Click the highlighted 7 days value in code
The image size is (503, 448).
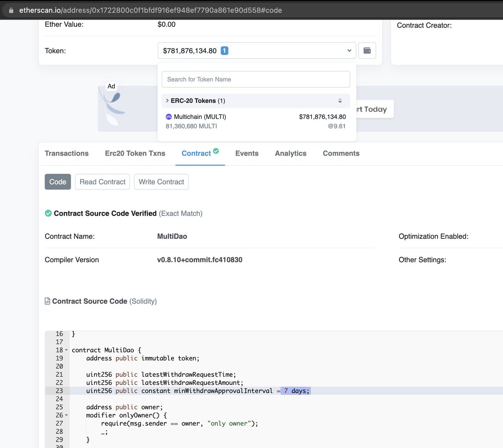tap(296, 391)
